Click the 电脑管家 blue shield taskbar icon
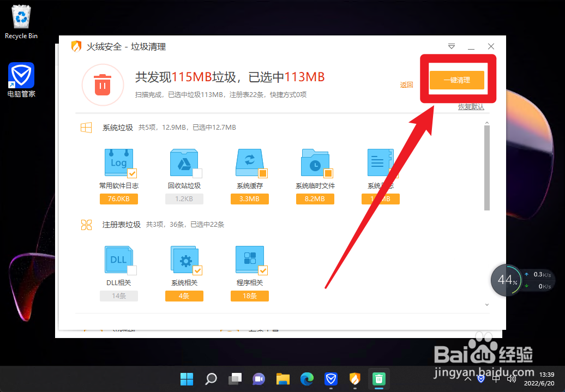Screen dimensions: 565x392 331,379
